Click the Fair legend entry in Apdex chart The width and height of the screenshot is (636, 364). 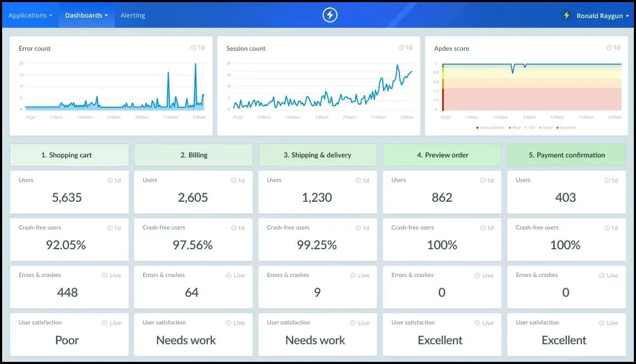530,127
